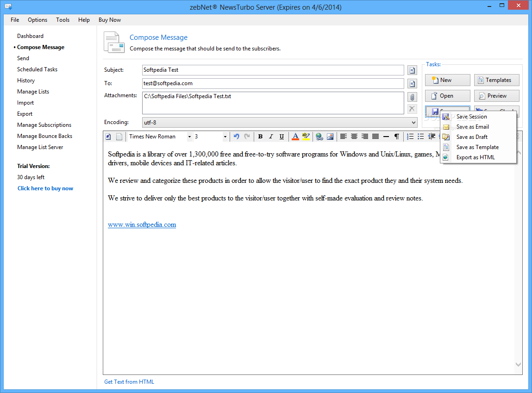Click the Undo arrow icon
The image size is (532, 393).
pos(237,137)
